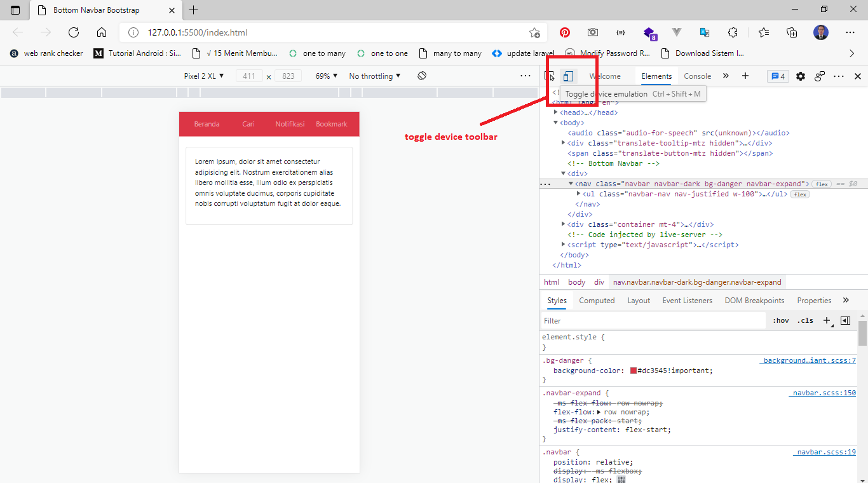Select the Elements tab
This screenshot has height=483, width=868.
click(656, 76)
